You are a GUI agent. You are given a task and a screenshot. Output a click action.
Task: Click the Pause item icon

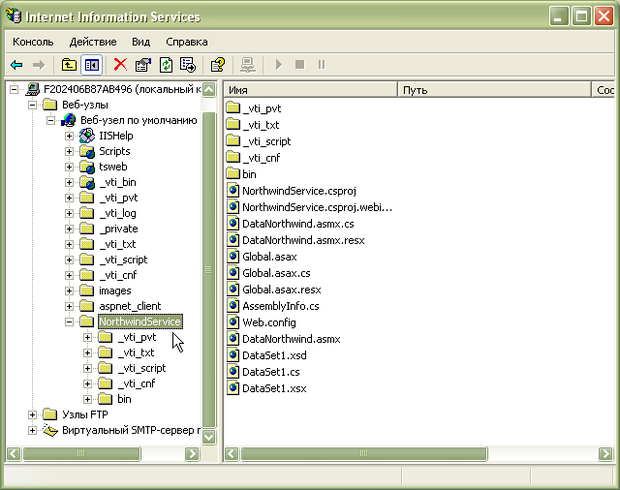point(321,64)
